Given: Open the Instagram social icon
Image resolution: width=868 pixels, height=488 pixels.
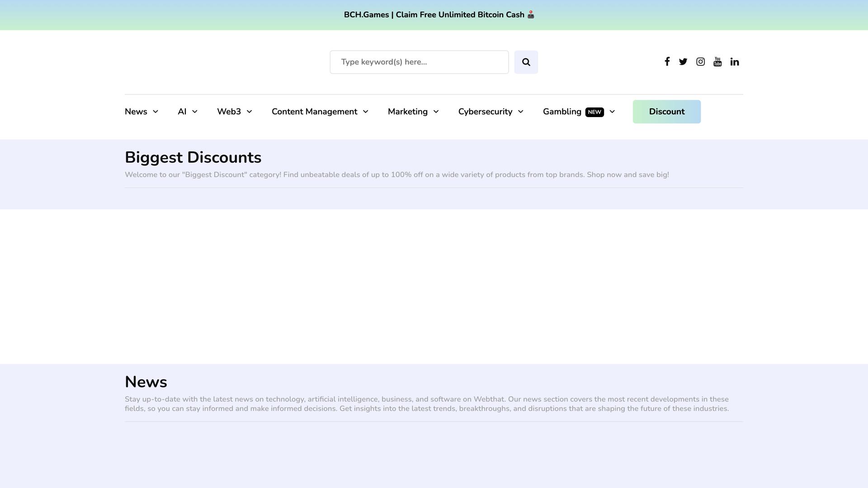Looking at the screenshot, I should [700, 61].
